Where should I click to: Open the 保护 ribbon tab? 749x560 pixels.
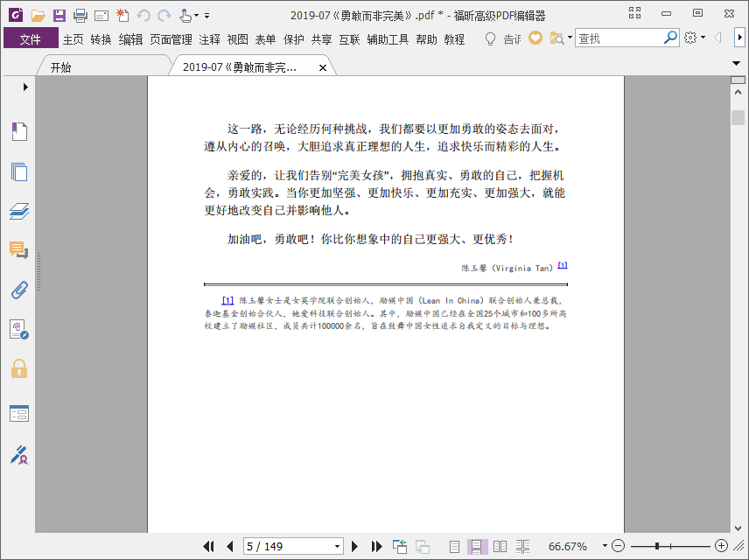(x=294, y=39)
